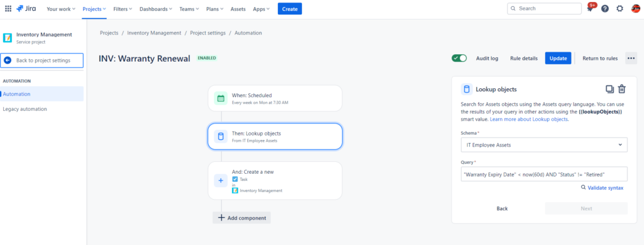
Task: Duplicate the Lookup objects component
Action: click(609, 89)
